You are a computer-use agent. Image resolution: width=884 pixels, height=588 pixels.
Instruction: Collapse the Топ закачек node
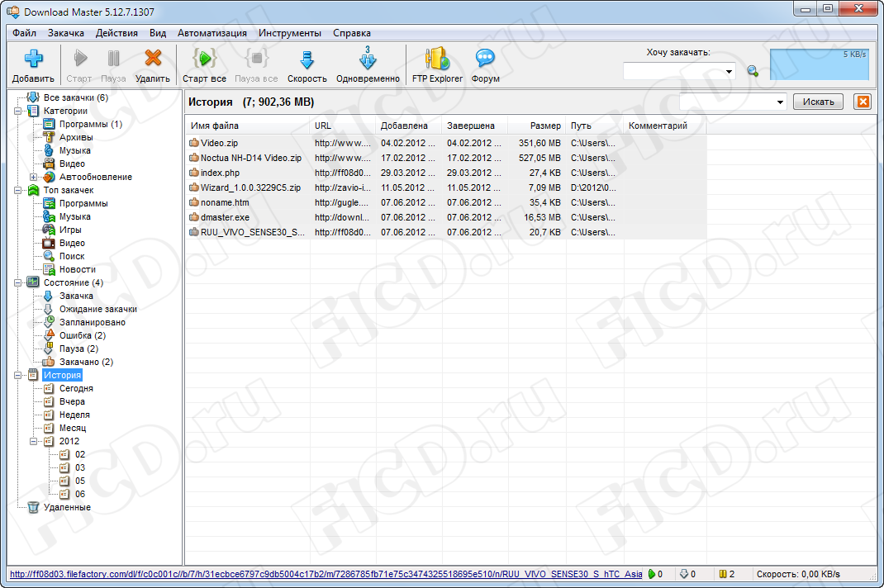coord(17,191)
